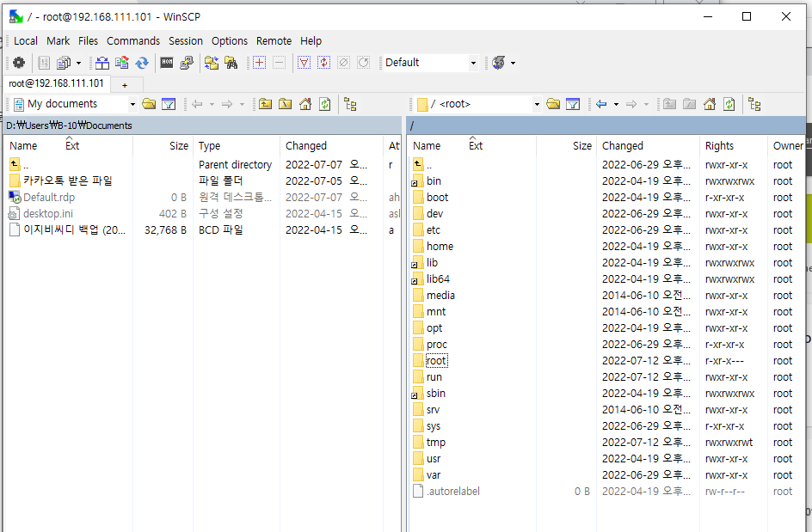812x532 pixels.
Task: Select the home folder in remote panel
Action: [440, 247]
